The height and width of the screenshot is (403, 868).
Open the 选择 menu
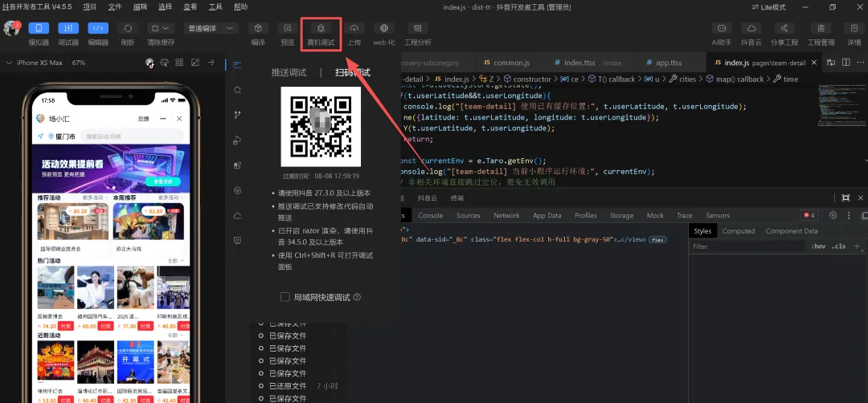(x=165, y=6)
